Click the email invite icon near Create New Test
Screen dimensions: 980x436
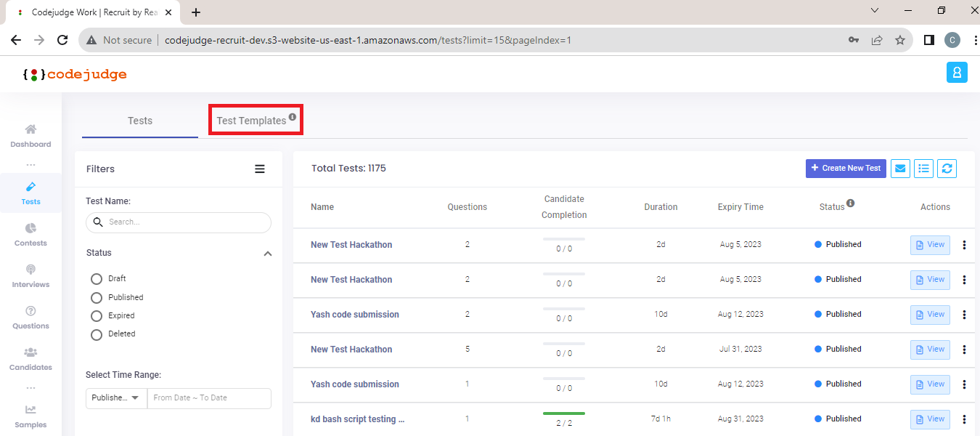coord(900,169)
